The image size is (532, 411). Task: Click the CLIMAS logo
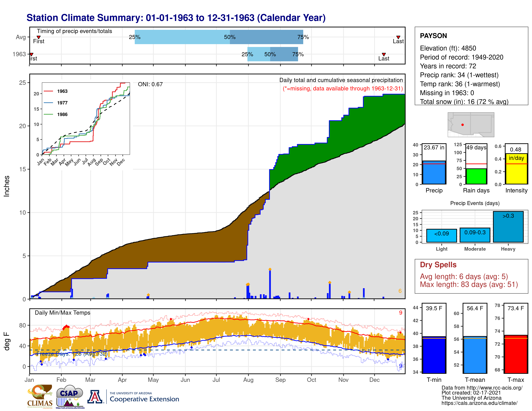click(40, 396)
